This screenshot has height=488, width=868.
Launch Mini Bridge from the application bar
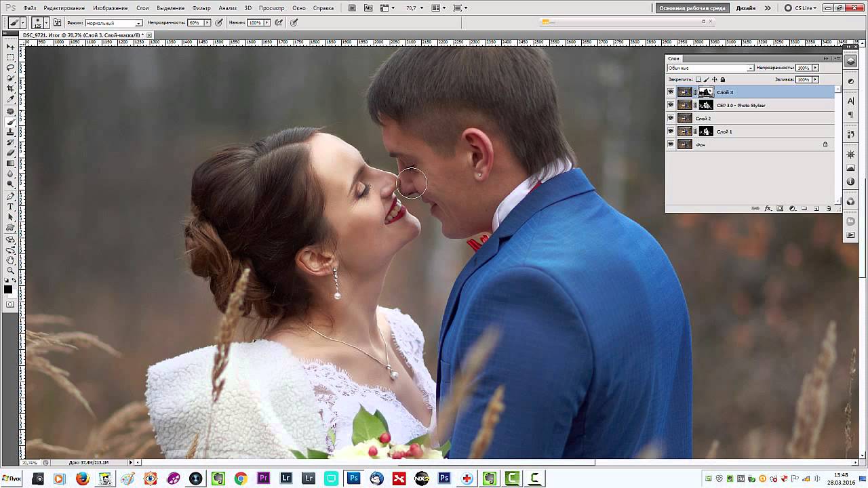point(368,8)
